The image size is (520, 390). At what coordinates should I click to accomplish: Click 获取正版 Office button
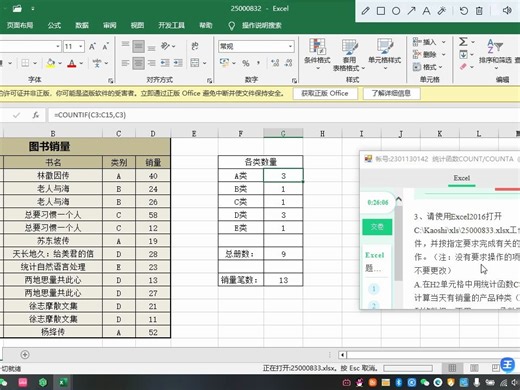tap(325, 94)
